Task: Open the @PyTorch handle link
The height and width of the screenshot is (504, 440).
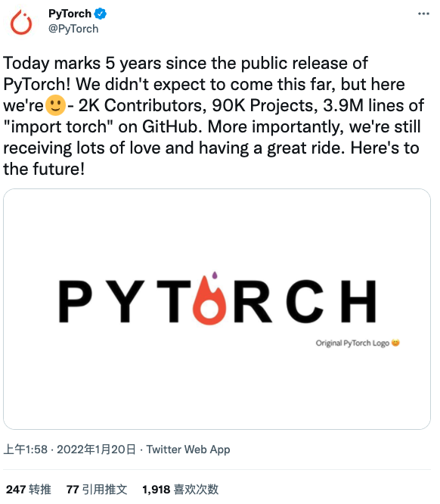Action: point(73,29)
